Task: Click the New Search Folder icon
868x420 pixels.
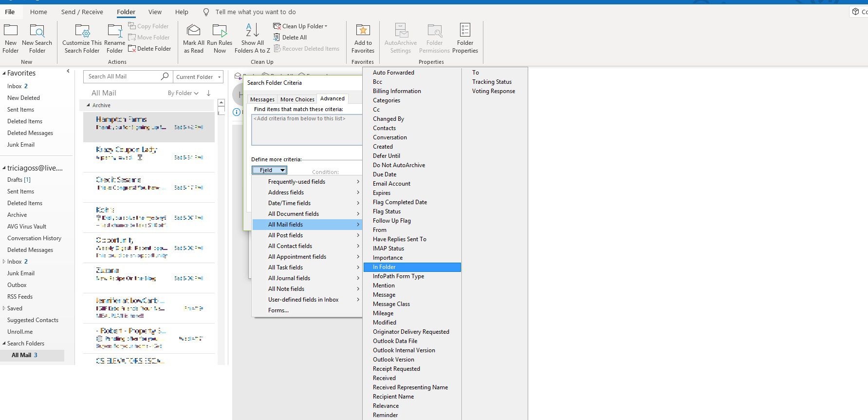Action: coord(37,31)
